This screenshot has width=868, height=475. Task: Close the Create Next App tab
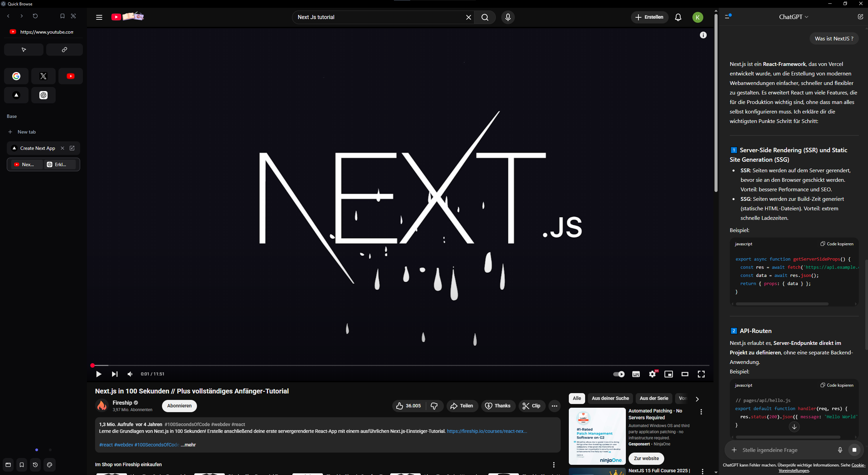pos(62,148)
